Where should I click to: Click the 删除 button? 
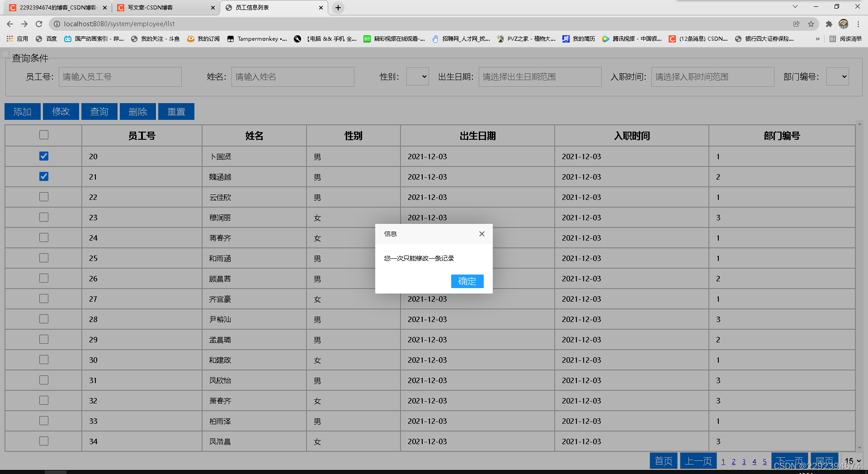(x=138, y=112)
